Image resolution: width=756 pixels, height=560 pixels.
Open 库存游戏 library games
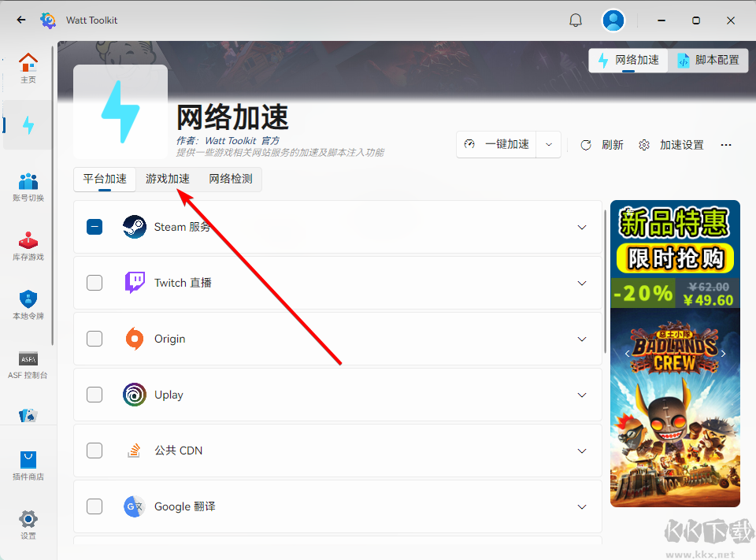pos(28,246)
